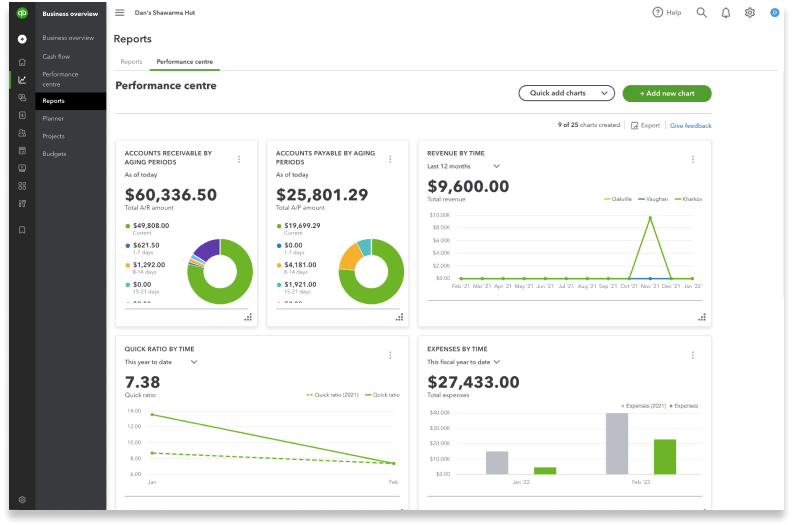
Task: Open This fiscal year to date dropdown
Action: click(463, 362)
